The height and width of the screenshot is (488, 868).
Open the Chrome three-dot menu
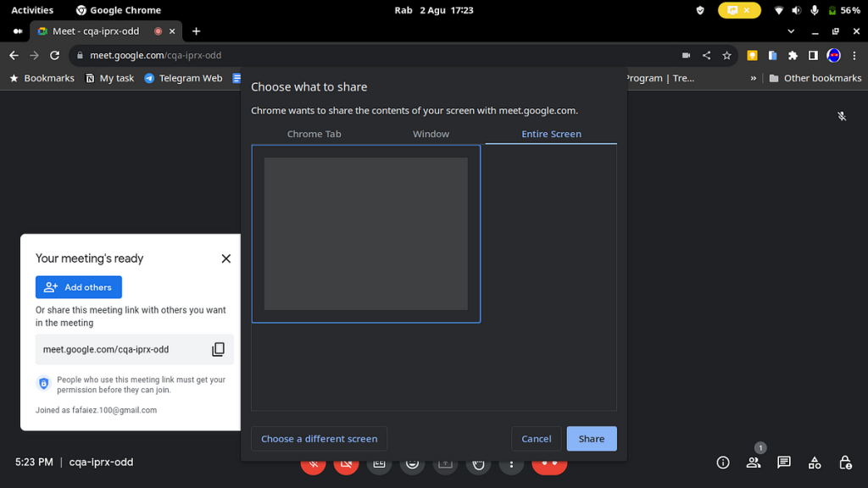[x=854, y=55]
